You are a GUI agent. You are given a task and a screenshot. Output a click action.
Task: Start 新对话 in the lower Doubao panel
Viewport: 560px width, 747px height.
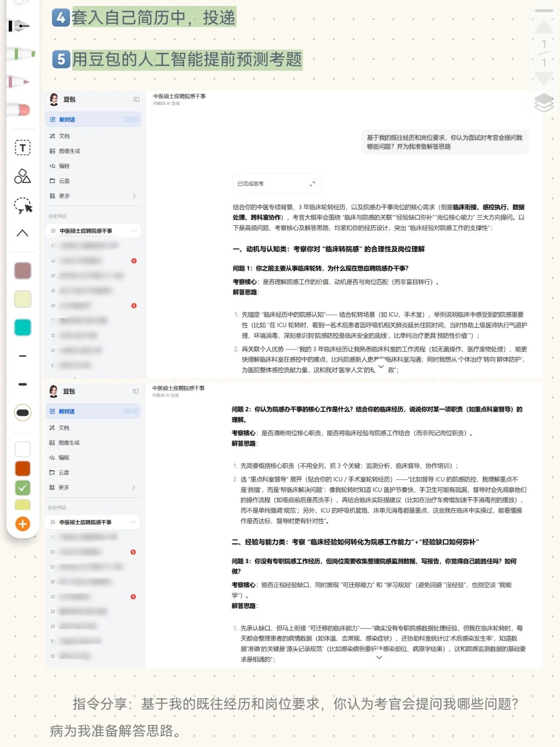pos(93,411)
